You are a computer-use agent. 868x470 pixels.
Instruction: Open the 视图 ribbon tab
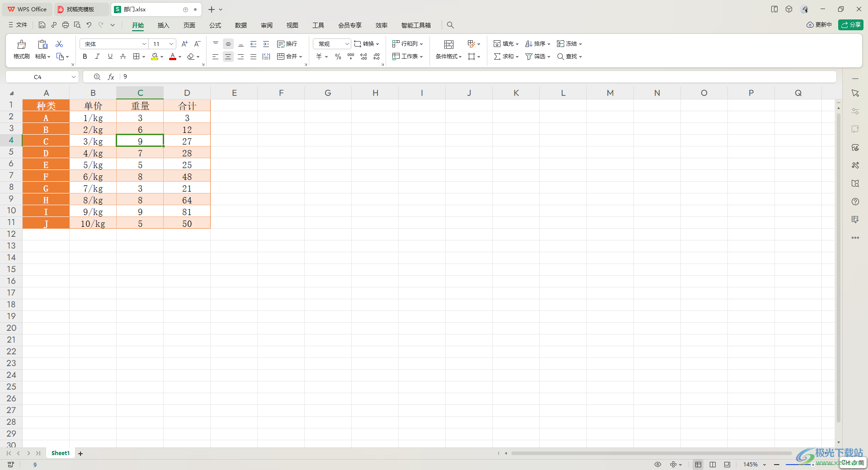[292, 25]
